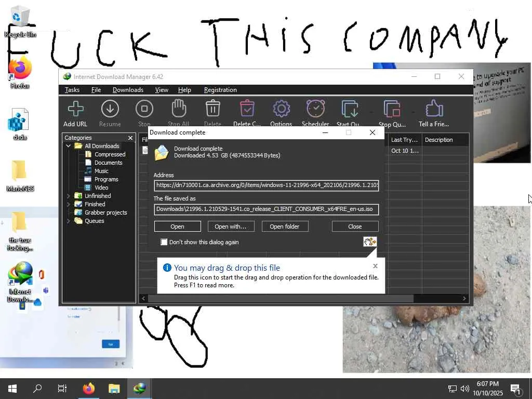
Task: Collapse the All Downloads tree node
Action: (x=68, y=146)
